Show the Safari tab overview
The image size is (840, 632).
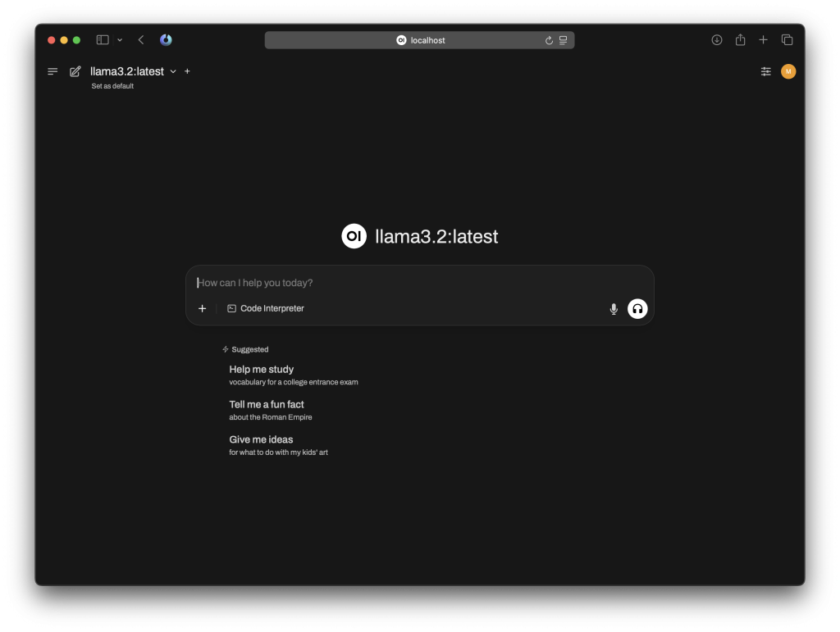[x=787, y=39]
